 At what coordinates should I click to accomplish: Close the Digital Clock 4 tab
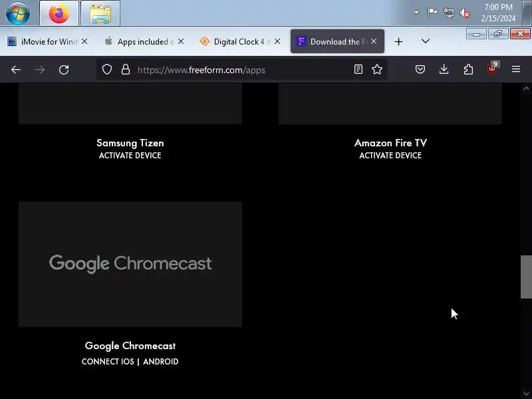pyautogui.click(x=277, y=41)
